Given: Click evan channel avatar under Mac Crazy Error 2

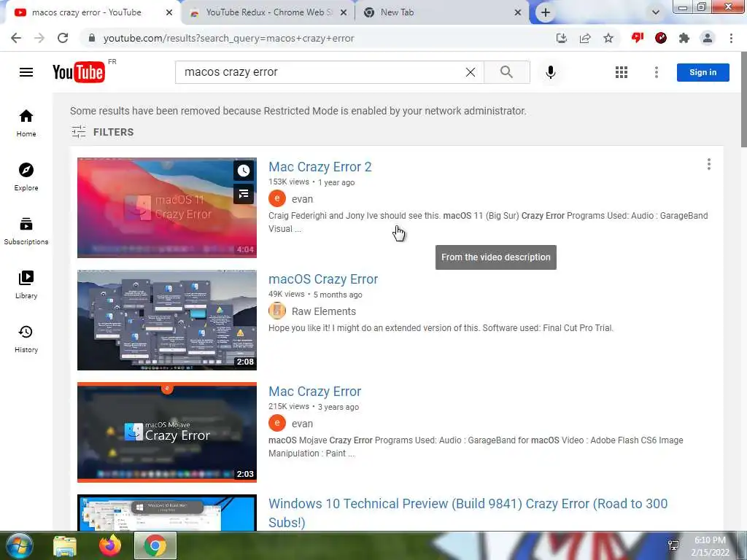Looking at the screenshot, I should point(277,198).
